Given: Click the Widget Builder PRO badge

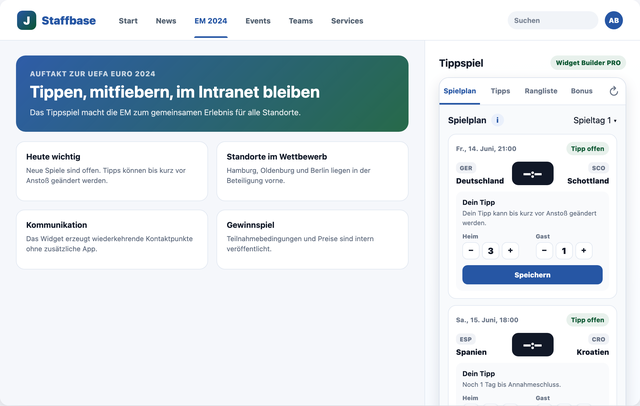Looking at the screenshot, I should point(588,63).
